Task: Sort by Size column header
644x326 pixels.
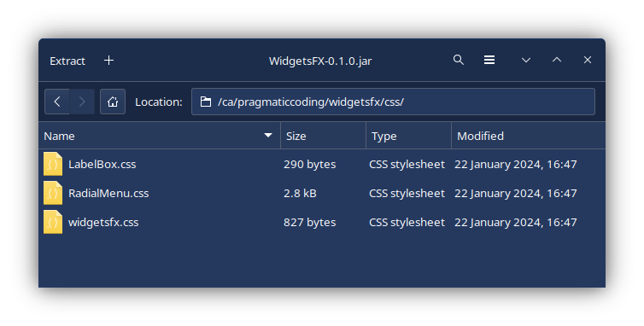Action: click(x=323, y=136)
